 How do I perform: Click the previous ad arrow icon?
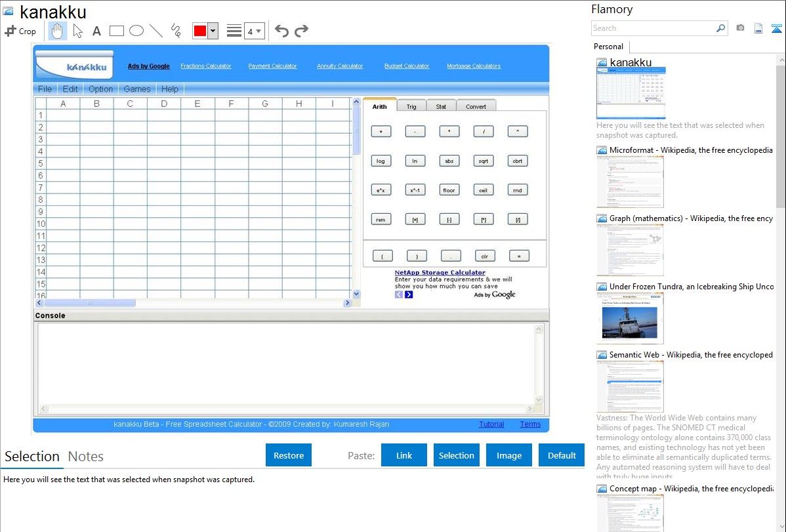click(399, 295)
